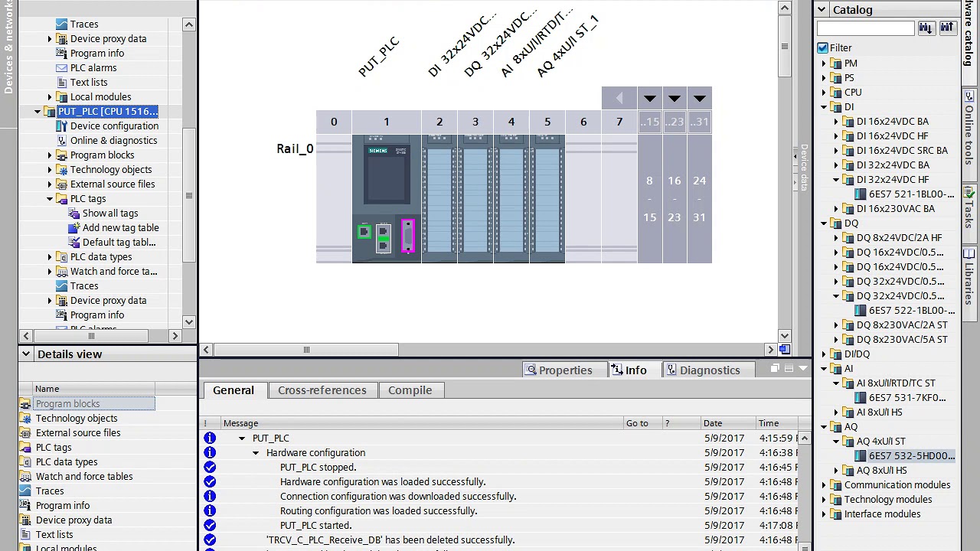Open the Cross-references tab
Viewport: 980px width, 551px height.
pyautogui.click(x=322, y=390)
